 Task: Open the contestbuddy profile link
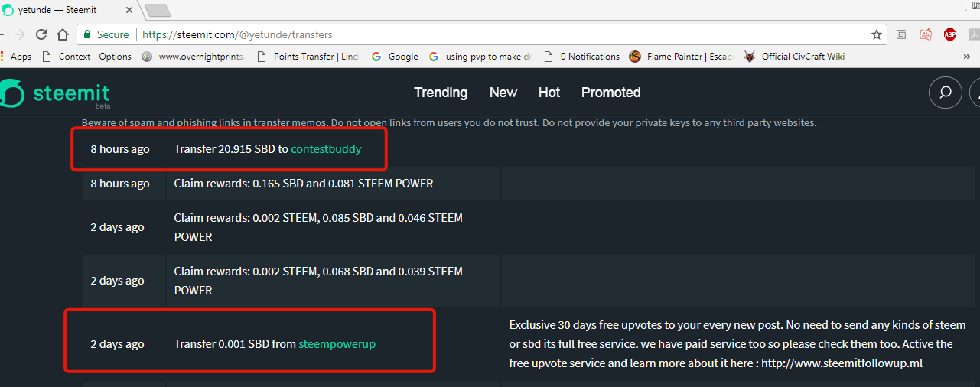(x=327, y=149)
